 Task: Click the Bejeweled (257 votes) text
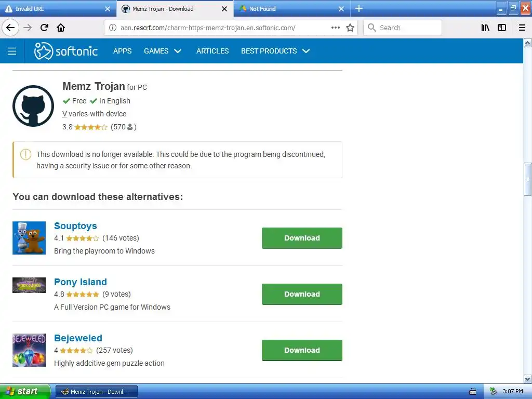115,350
